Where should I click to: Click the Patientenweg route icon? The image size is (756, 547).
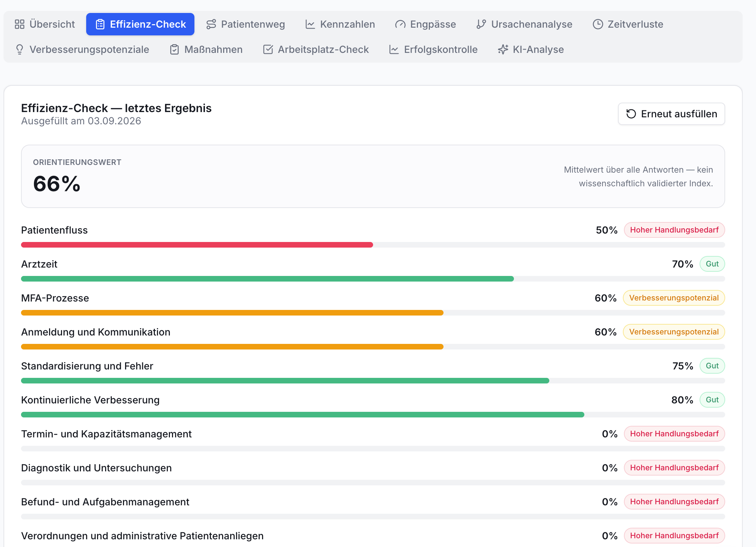tap(211, 24)
